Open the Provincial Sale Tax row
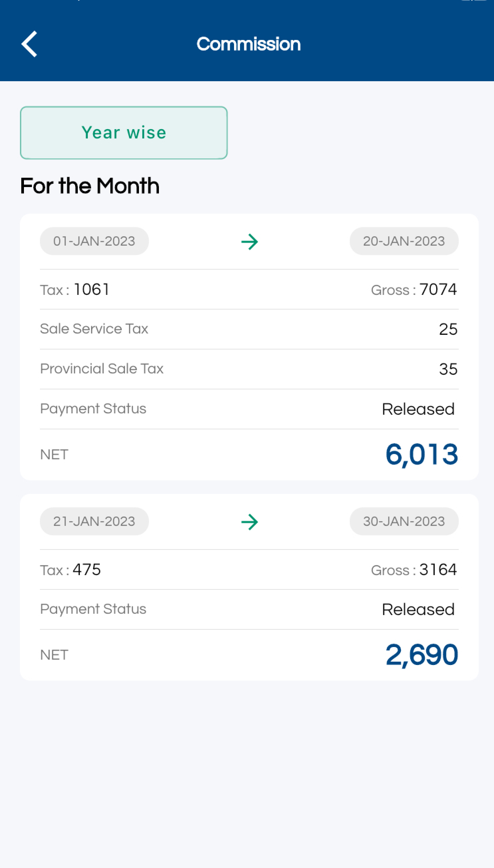494x868 pixels. click(249, 369)
